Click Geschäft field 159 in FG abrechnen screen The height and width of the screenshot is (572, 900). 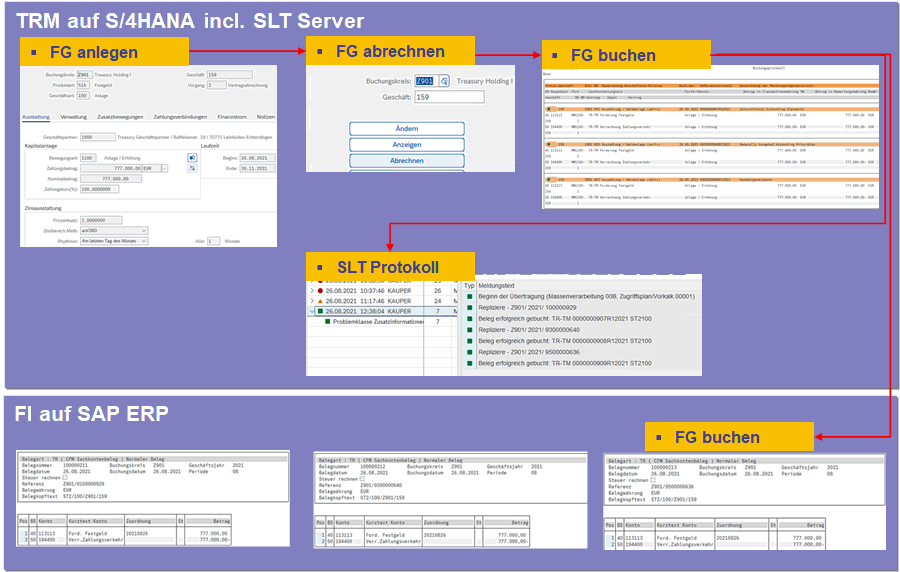click(449, 97)
